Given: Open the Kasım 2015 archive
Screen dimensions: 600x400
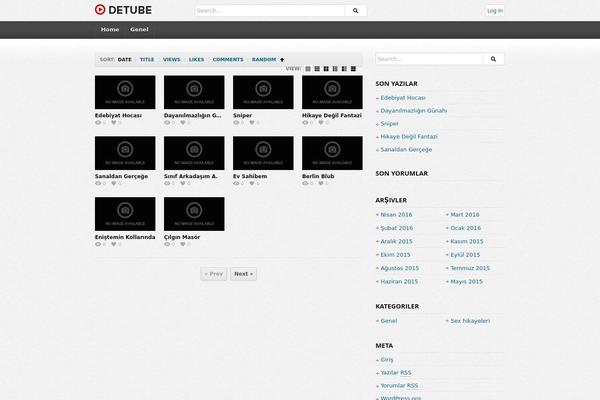Looking at the screenshot, I should 466,242.
